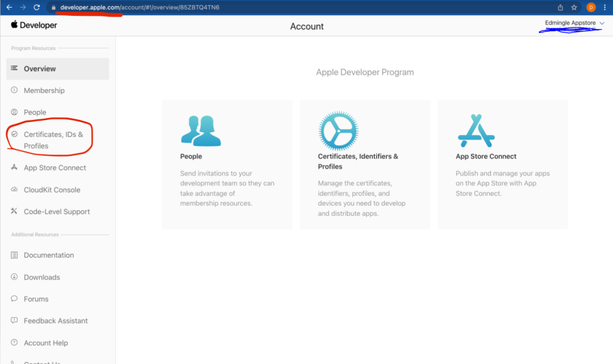The height and width of the screenshot is (364, 613).
Task: Click the Certificates checkmark badge icon in the sidebar
Action: coord(14,134)
